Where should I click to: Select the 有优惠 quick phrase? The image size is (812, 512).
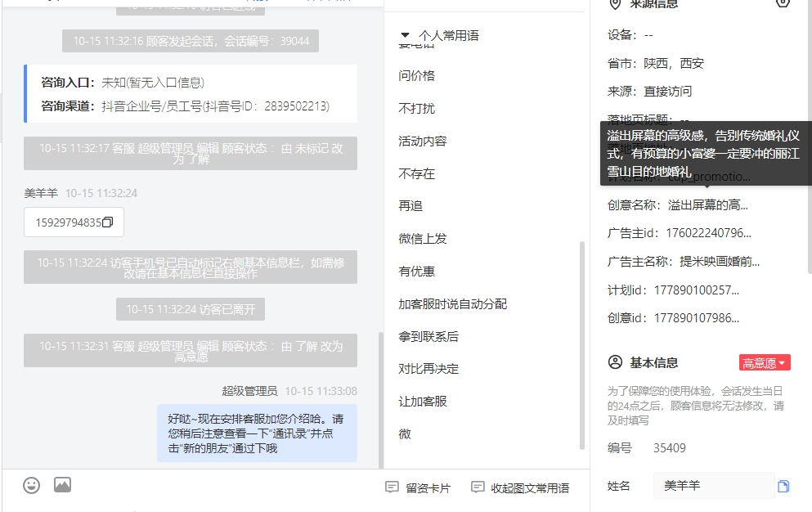coord(416,271)
